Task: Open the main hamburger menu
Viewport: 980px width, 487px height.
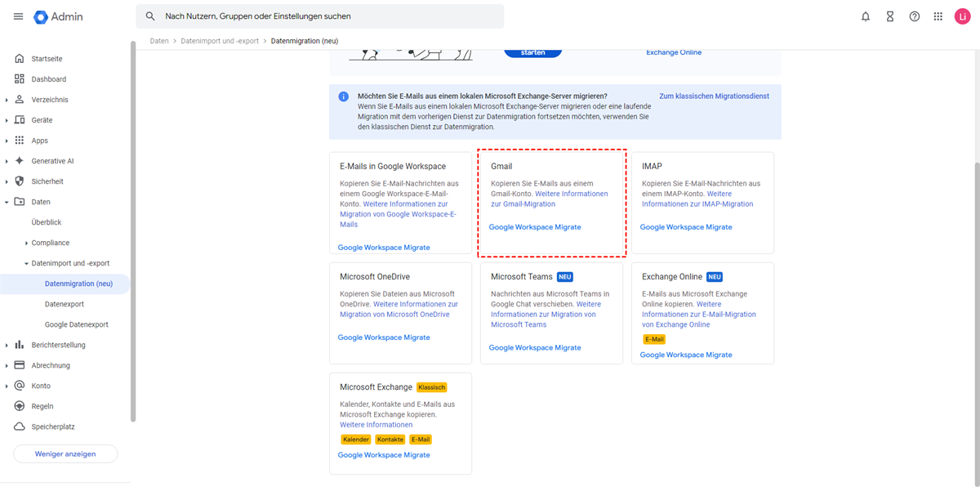Action: tap(18, 16)
